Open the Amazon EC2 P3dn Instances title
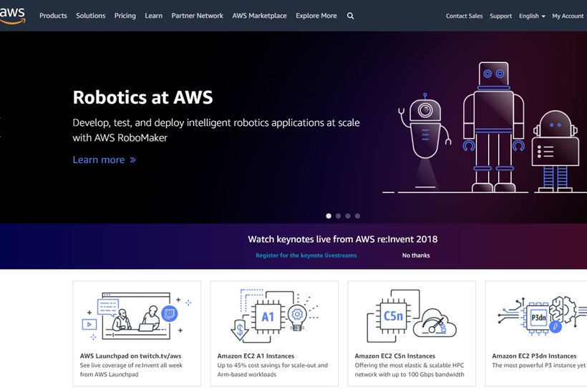Viewport: 587px width, 392px height. (534, 356)
